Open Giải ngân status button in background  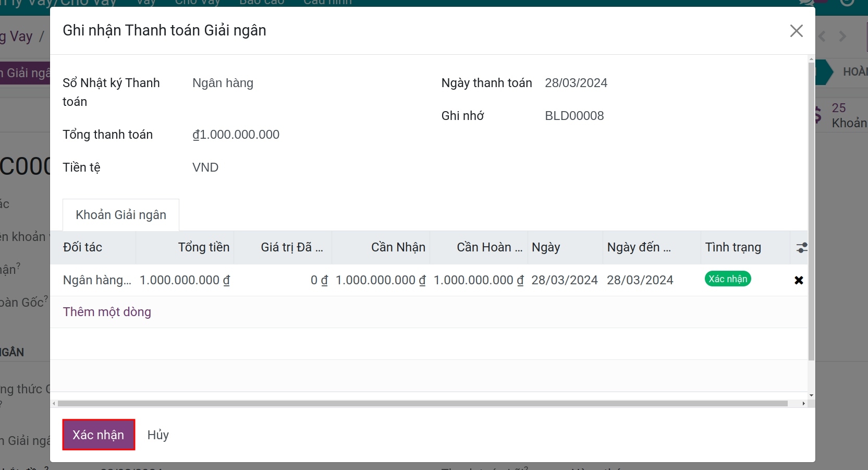(x=25, y=73)
